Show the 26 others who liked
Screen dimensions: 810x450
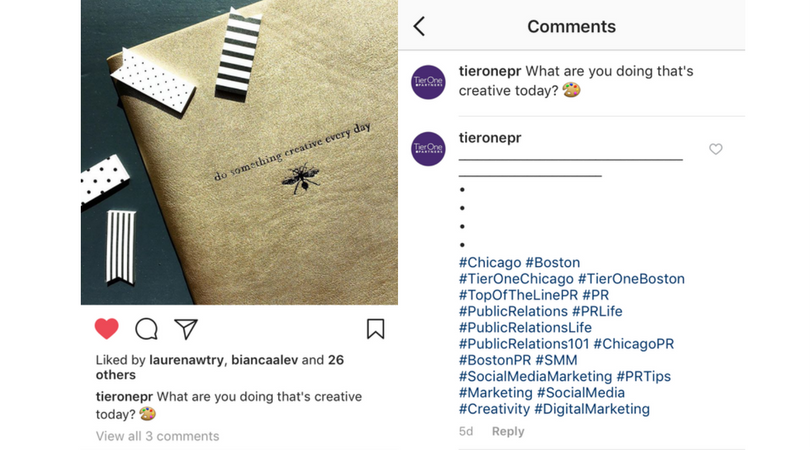tap(116, 375)
